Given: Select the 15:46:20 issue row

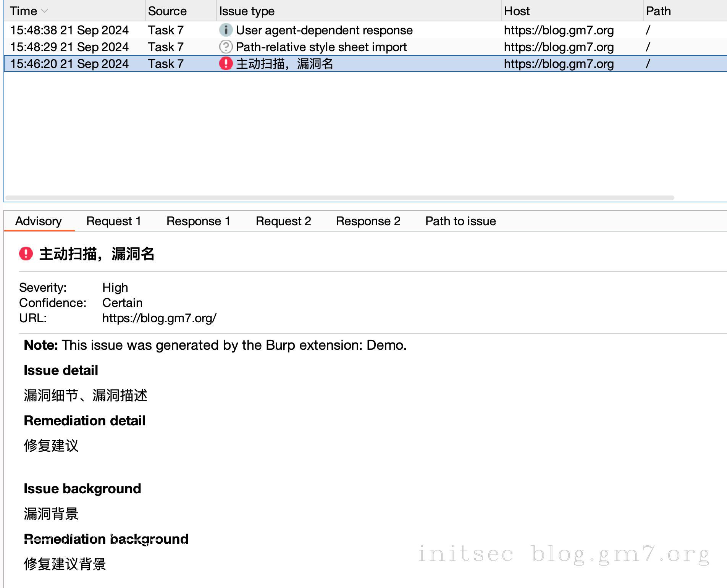Looking at the screenshot, I should (69, 64).
